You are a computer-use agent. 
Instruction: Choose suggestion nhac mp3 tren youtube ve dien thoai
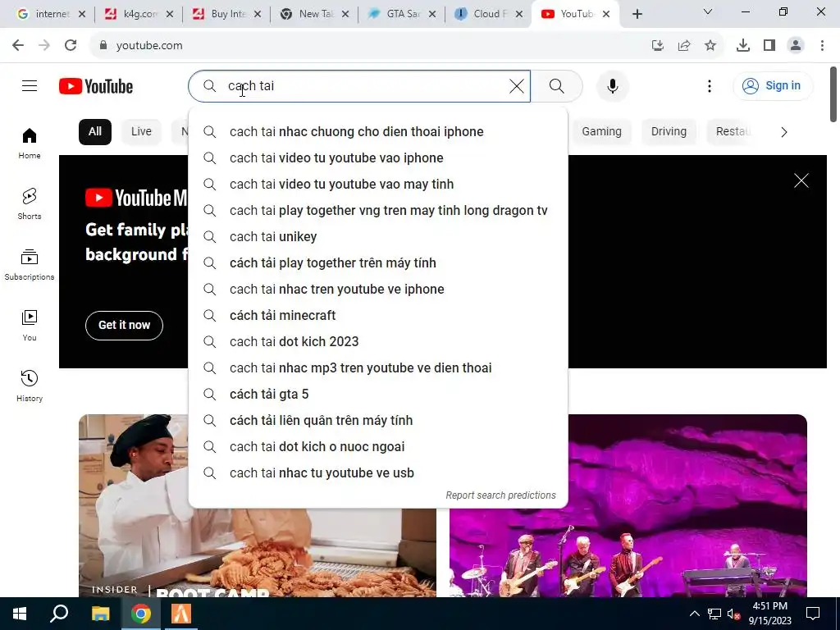(x=378, y=368)
